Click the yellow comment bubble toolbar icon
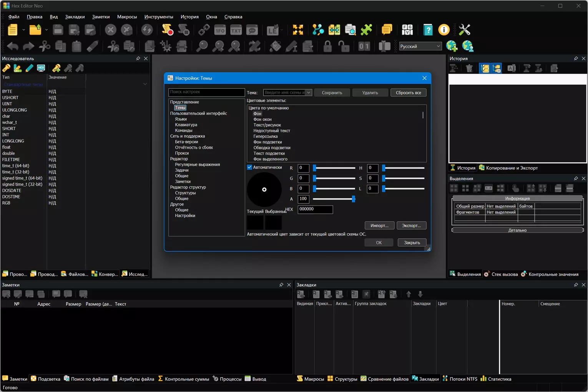Viewport: 588px width, 392px height. pos(387,30)
